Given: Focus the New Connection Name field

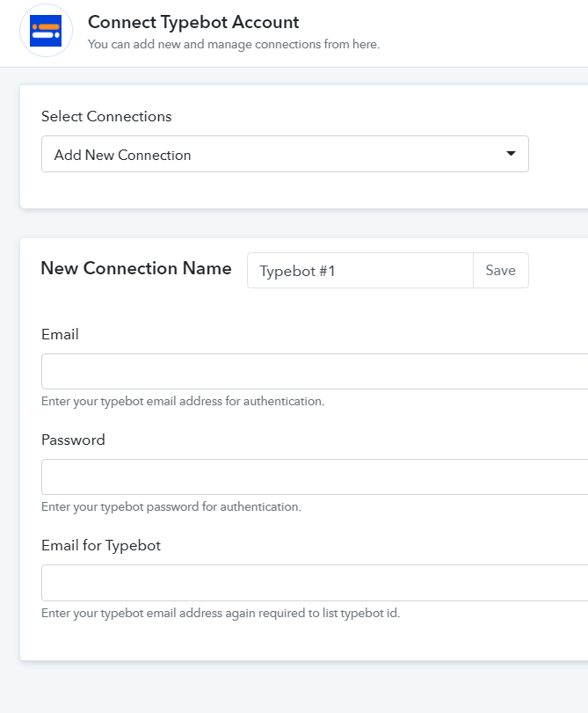Looking at the screenshot, I should [360, 271].
